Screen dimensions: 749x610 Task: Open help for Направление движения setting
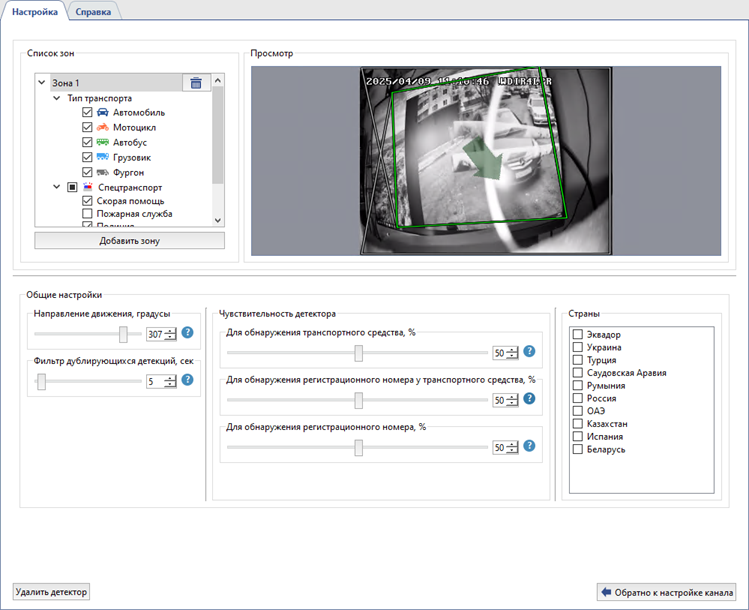click(x=187, y=333)
